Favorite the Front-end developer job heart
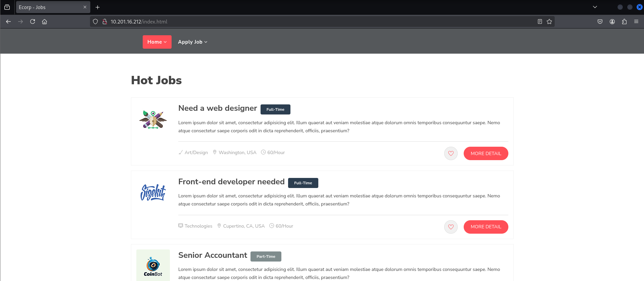The width and height of the screenshot is (644, 281). point(451,227)
